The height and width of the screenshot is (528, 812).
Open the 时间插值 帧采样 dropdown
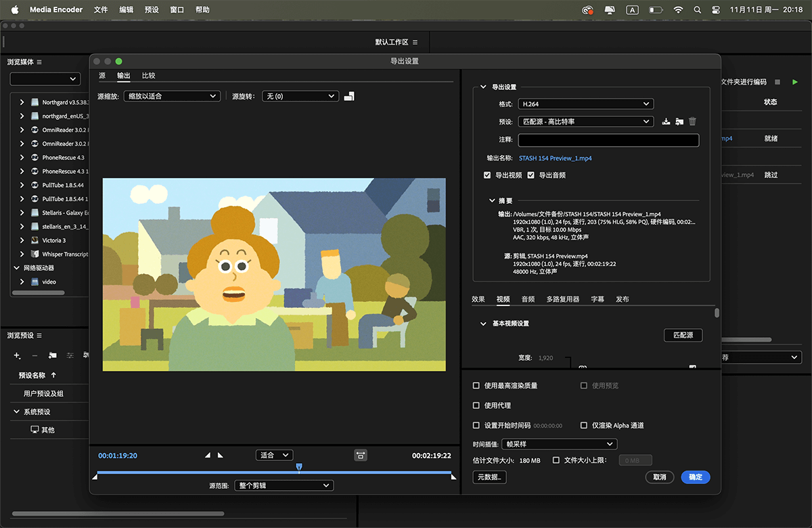559,444
